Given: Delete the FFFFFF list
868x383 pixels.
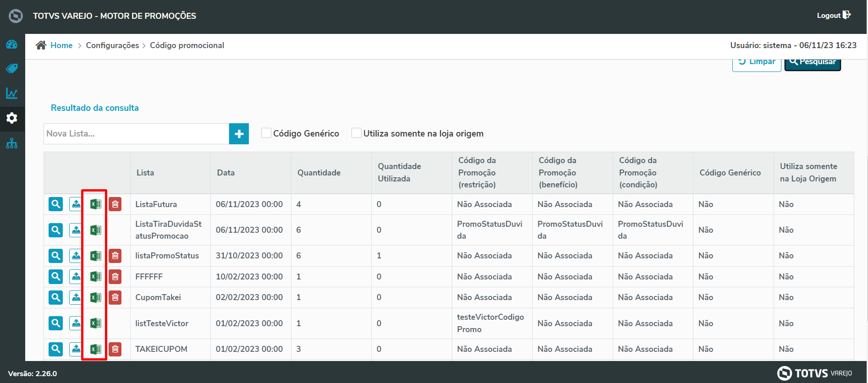Looking at the screenshot, I should [115, 276].
